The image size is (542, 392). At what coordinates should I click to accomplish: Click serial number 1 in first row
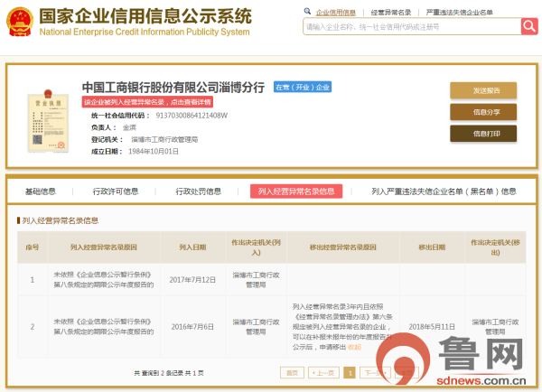(x=33, y=280)
